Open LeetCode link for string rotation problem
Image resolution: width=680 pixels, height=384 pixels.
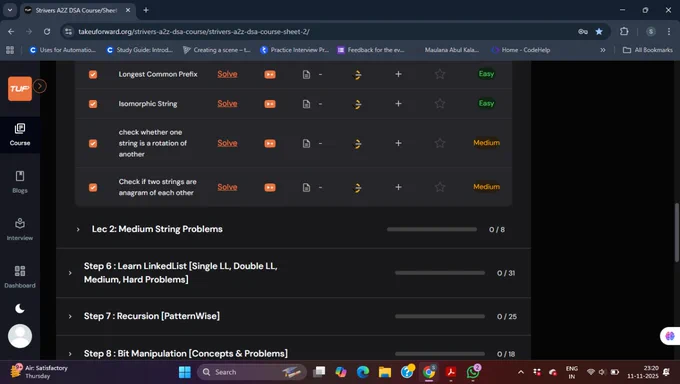coord(357,144)
